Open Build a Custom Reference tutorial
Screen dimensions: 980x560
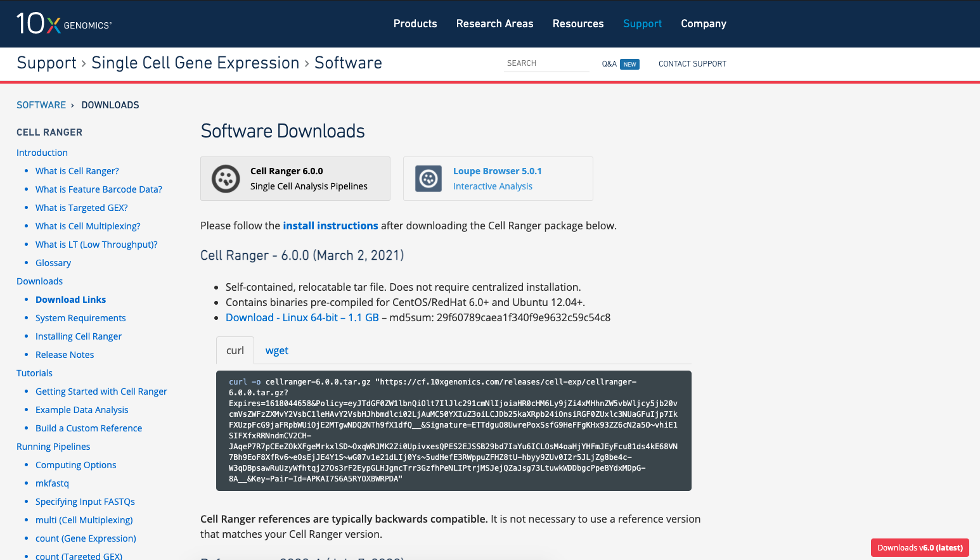point(89,428)
